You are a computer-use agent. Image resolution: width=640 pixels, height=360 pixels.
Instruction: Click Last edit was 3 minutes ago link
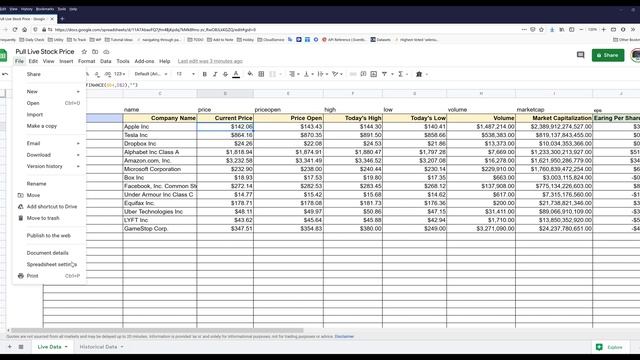tap(210, 61)
